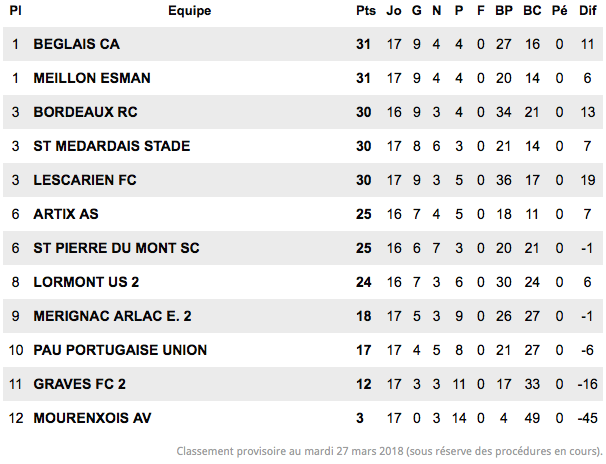Click ARTIX AS team name
Viewport: 606px width, 464px height.
(66, 214)
